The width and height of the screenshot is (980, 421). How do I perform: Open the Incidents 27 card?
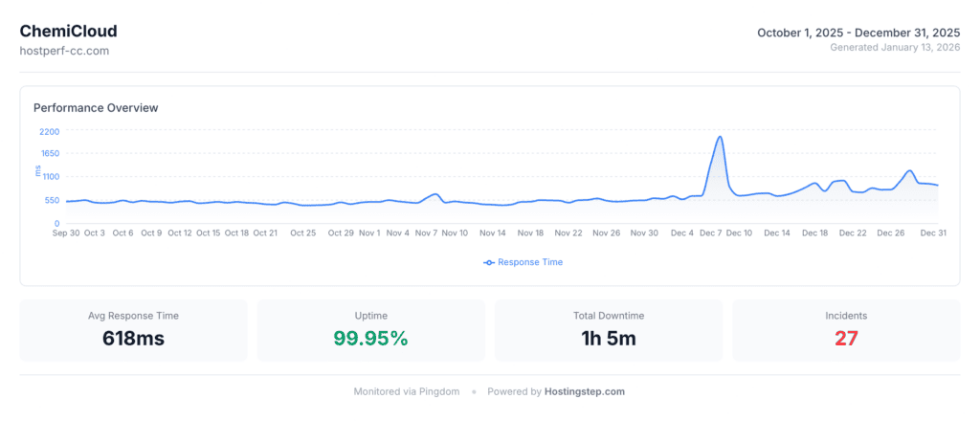point(845,330)
